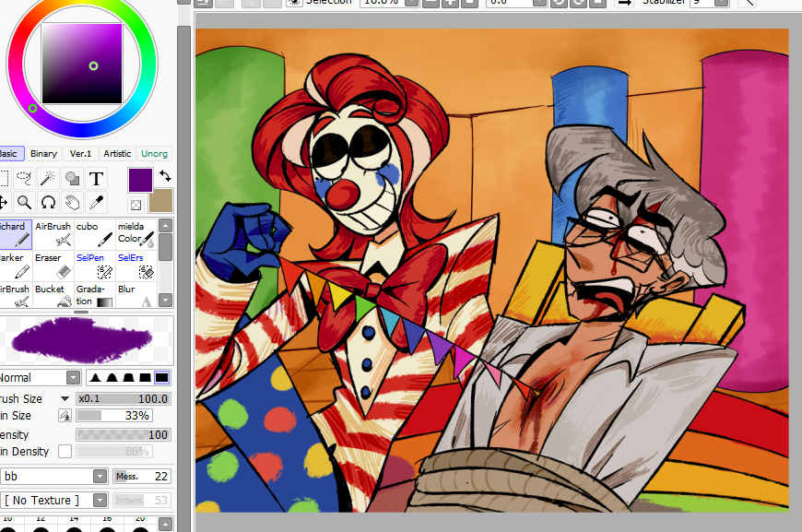
Task: Open the Brush Size scale triangle menu
Action: point(65,398)
